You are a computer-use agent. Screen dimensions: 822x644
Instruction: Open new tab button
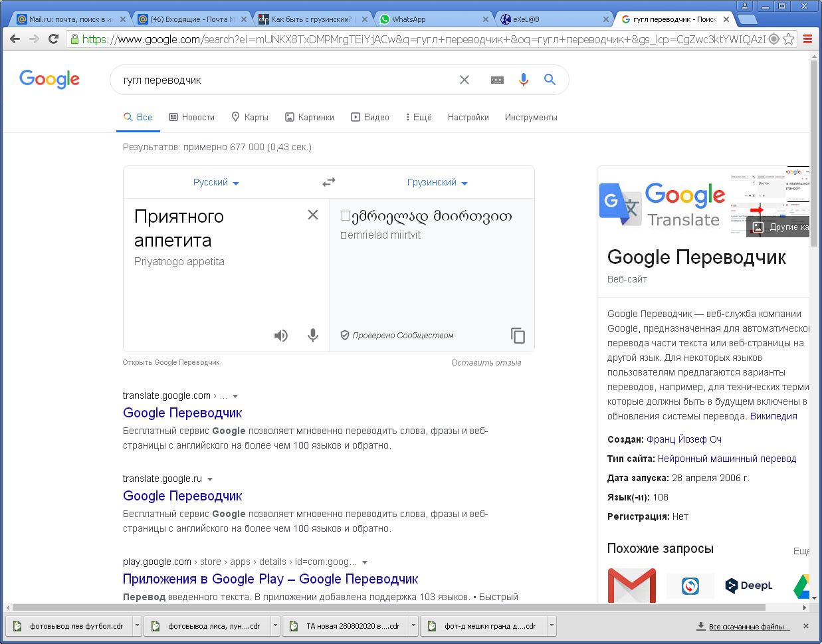coord(748,19)
